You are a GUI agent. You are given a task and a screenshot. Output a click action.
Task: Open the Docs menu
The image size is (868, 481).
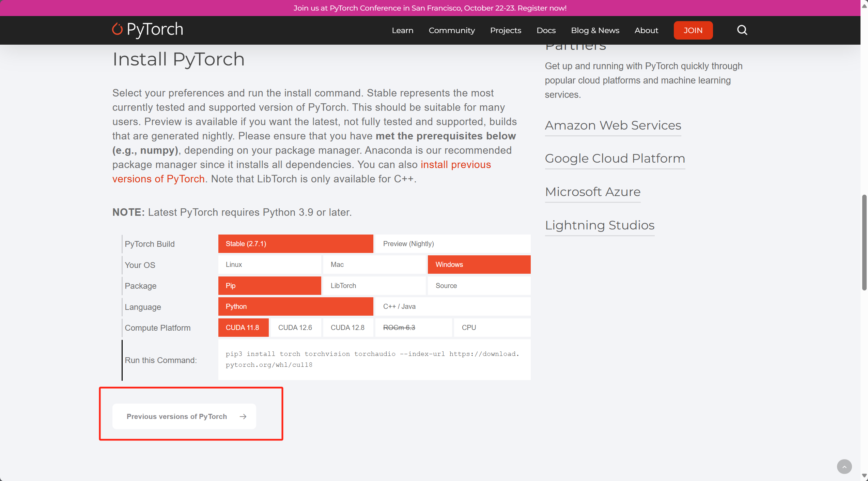(x=546, y=30)
